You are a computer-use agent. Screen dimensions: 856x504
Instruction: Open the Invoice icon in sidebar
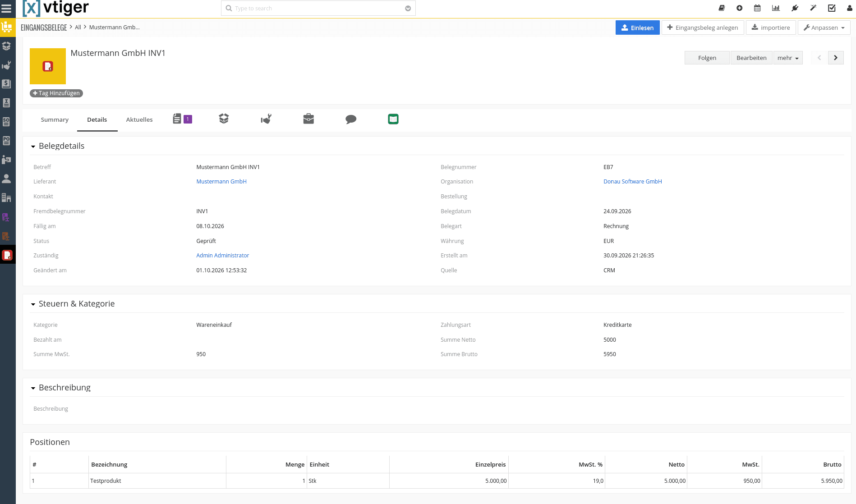6,103
